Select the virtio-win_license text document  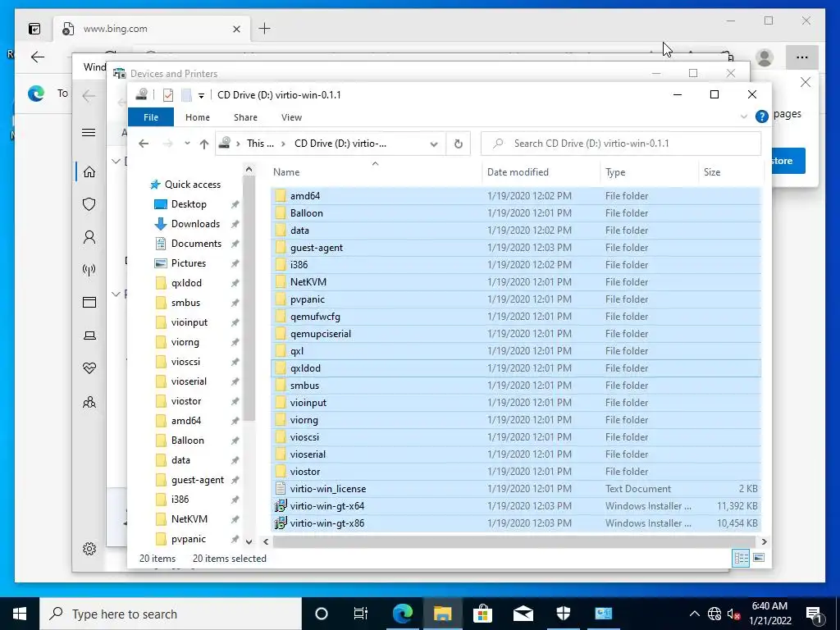[515, 489]
